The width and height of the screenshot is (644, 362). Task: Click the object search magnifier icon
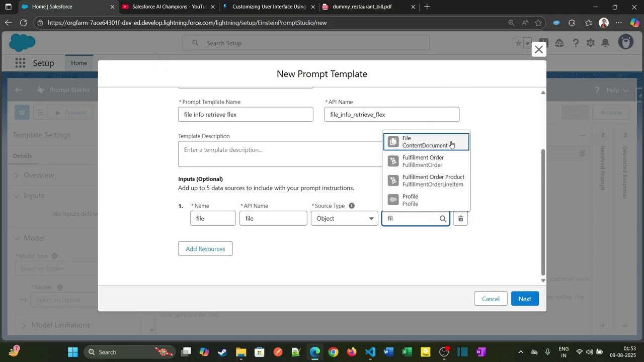(443, 219)
